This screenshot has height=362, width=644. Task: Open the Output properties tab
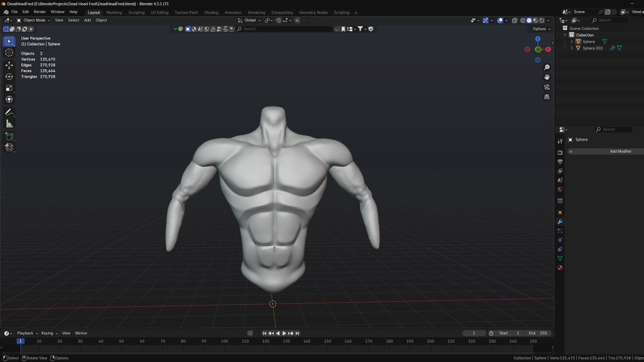point(560,161)
